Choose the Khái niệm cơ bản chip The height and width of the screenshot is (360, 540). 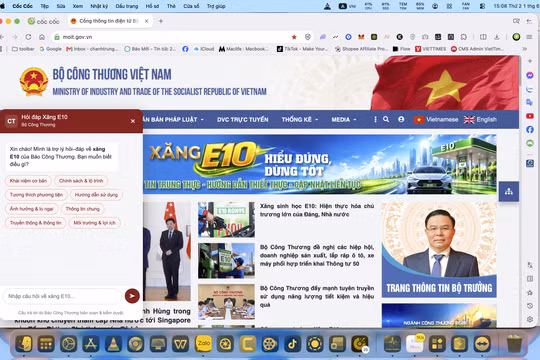click(x=28, y=181)
